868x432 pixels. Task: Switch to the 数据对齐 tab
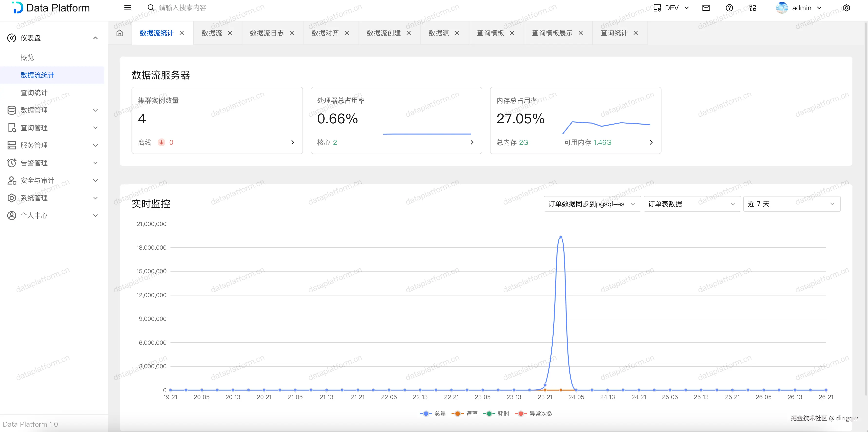coord(325,33)
